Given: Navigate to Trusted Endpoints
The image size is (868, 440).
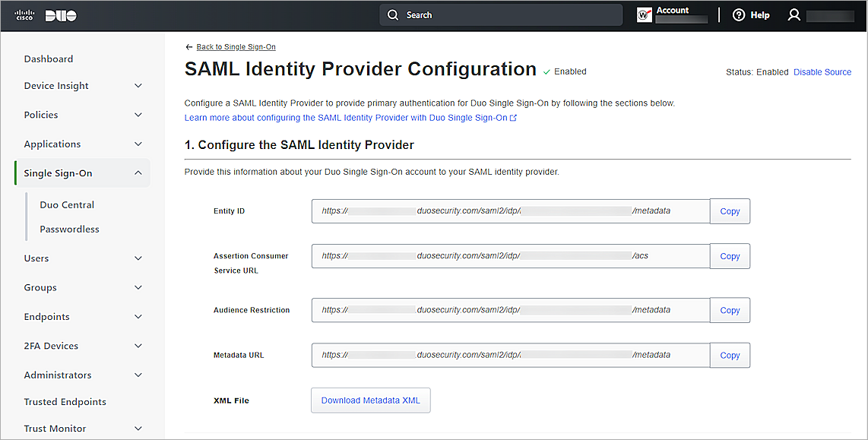Looking at the screenshot, I should point(65,401).
